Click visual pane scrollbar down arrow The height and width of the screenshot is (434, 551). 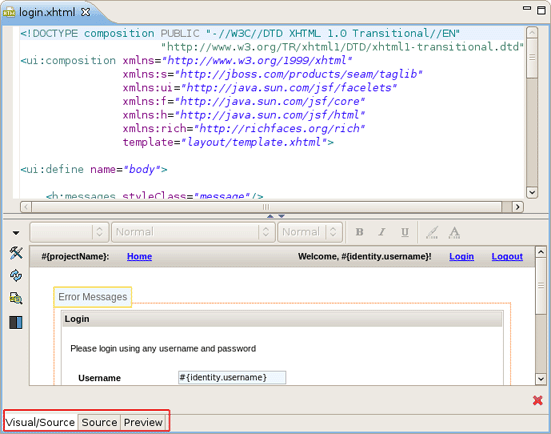click(x=541, y=379)
